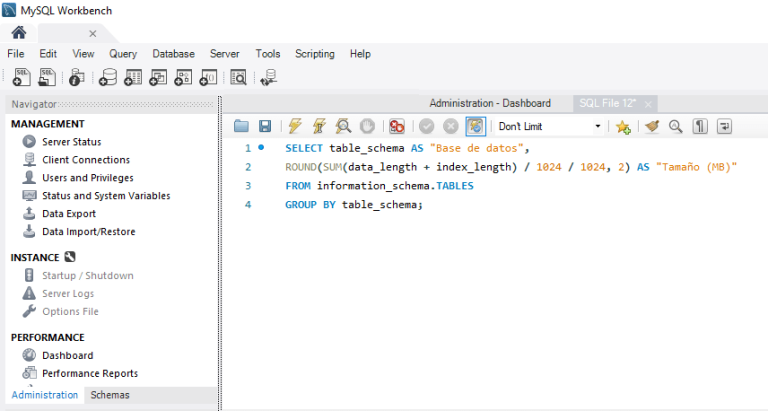This screenshot has width=768, height=411.
Task: Toggle invisible characters pilcrow icon
Action: (700, 126)
